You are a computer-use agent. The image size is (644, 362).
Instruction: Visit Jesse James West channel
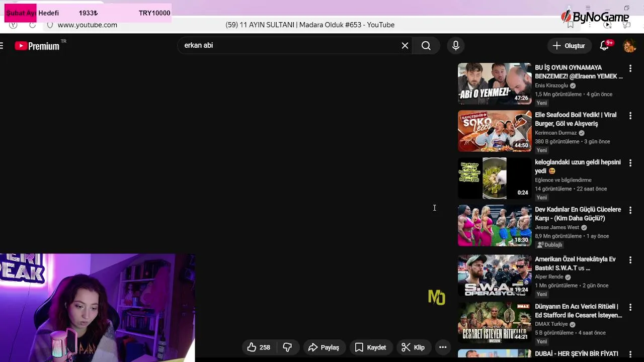pos(557,227)
